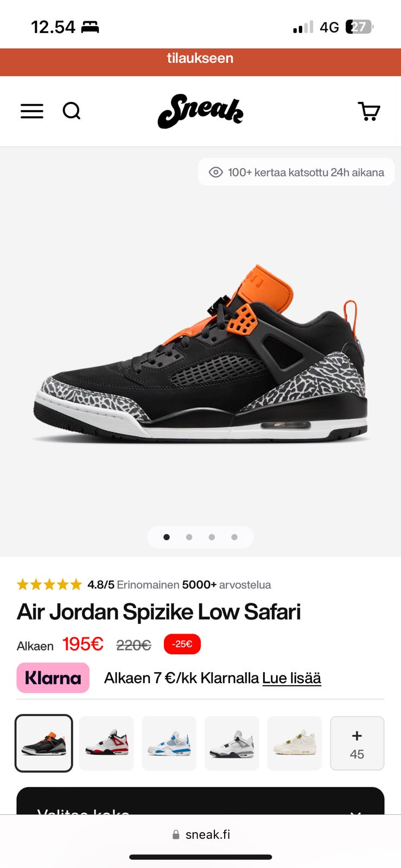Tap the lock icon beside sneak.fi
This screenshot has width=401, height=868.
point(176,835)
